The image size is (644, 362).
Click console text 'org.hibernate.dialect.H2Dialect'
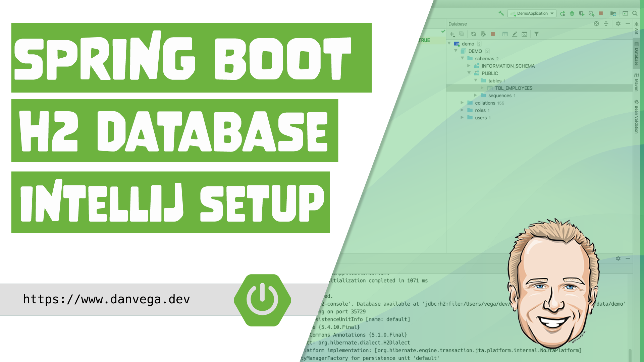[x=364, y=343]
